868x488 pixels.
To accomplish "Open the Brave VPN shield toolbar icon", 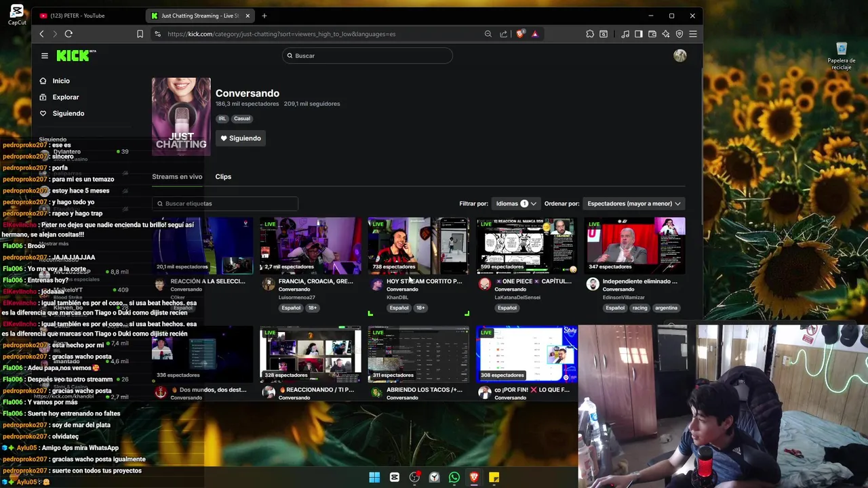I will tap(679, 34).
